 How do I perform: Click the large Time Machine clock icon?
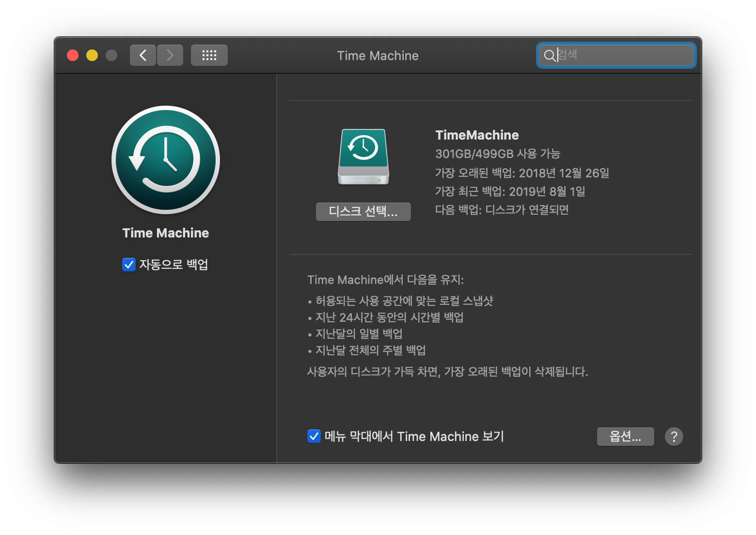[166, 160]
